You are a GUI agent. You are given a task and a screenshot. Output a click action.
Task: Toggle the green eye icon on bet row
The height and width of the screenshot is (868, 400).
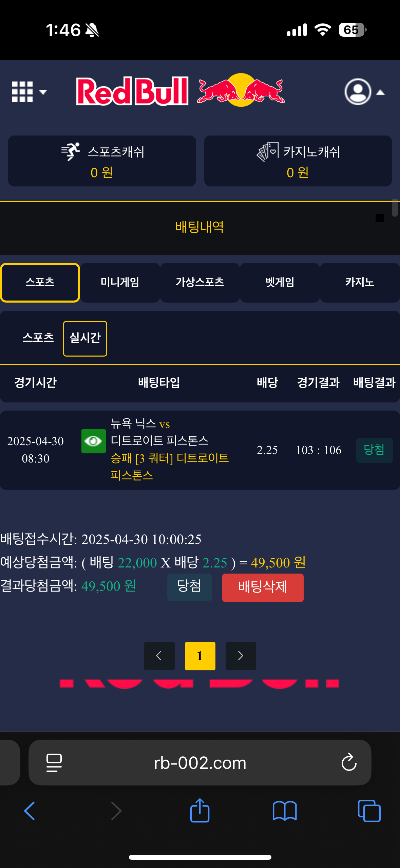[93, 441]
